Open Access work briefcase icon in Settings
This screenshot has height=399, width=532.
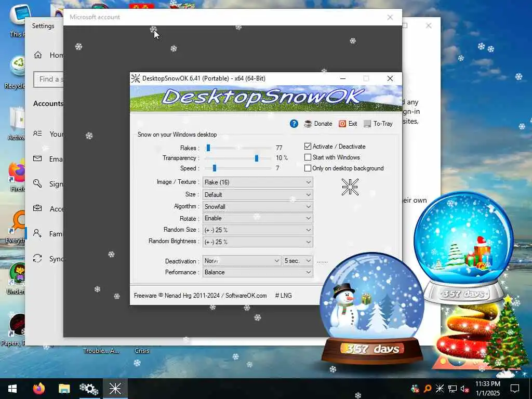[x=37, y=208]
